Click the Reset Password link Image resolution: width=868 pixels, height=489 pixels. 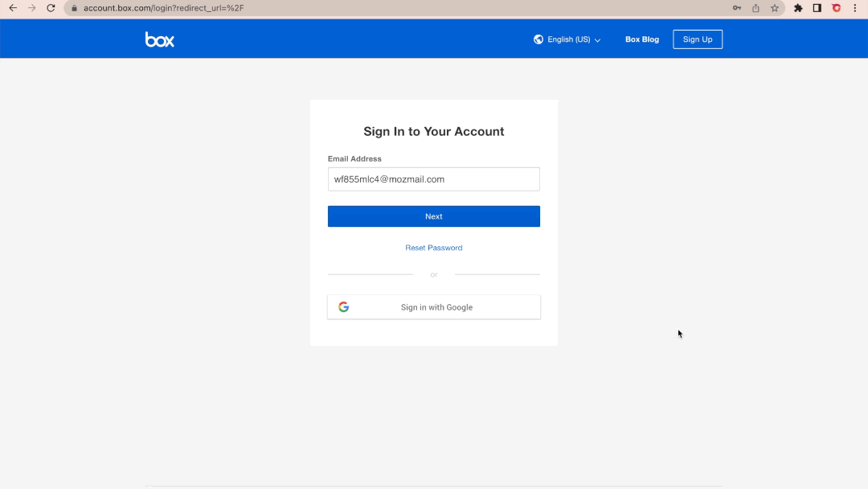point(433,248)
